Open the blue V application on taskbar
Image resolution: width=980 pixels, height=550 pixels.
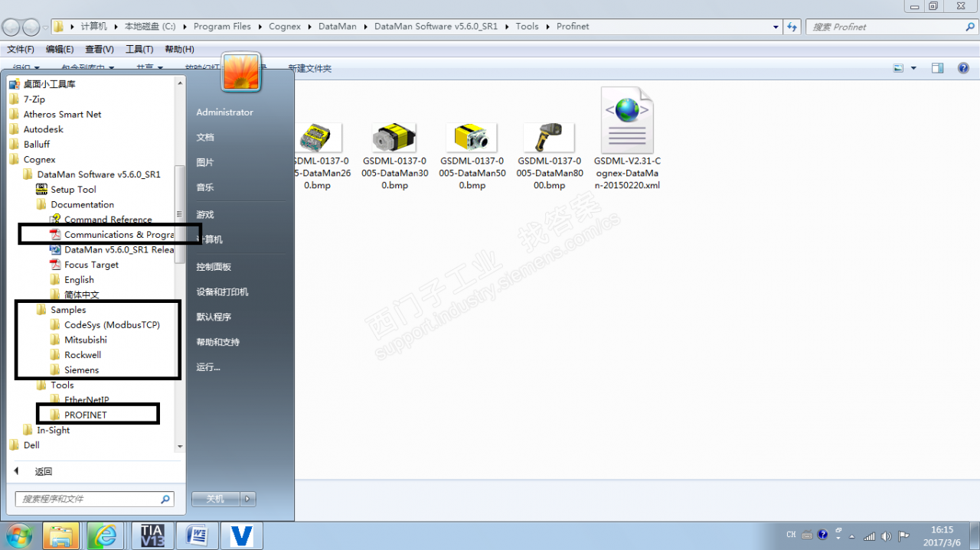tap(242, 535)
